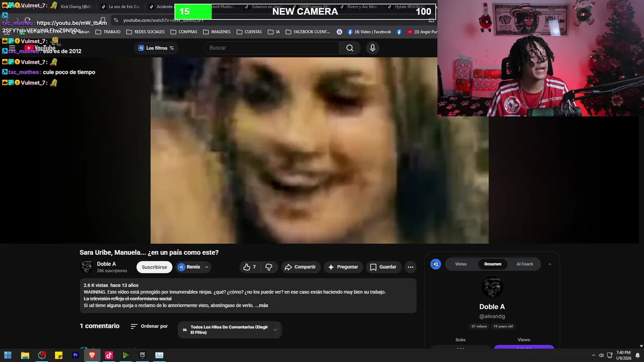Open the three-dot more actions menu

point(411,267)
